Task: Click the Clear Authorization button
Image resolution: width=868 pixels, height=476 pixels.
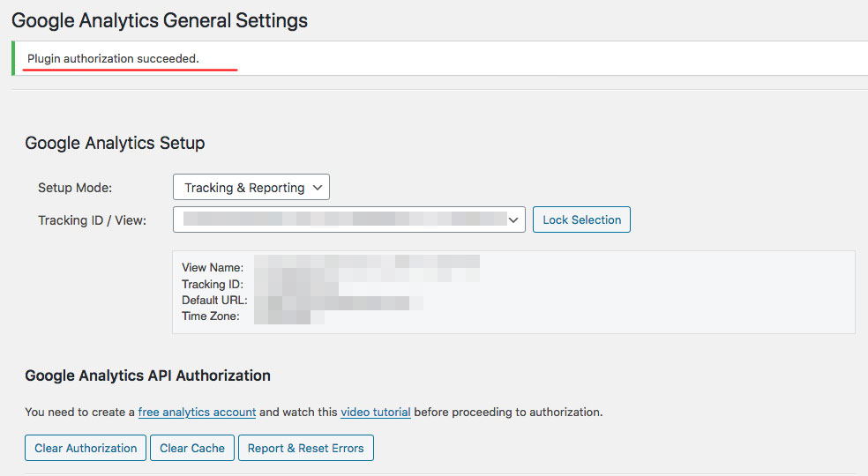Action: click(x=86, y=448)
